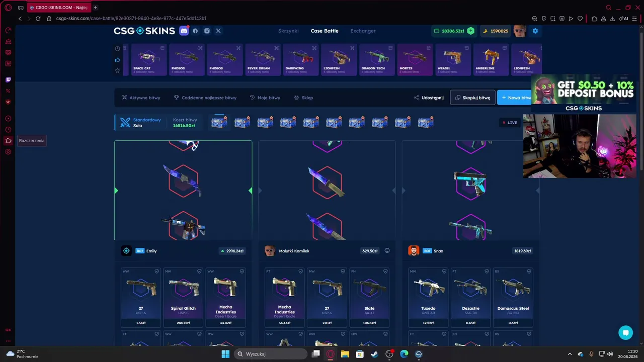This screenshot has width=644, height=362.
Task: Click the first case icon in battle row
Action: (219, 122)
